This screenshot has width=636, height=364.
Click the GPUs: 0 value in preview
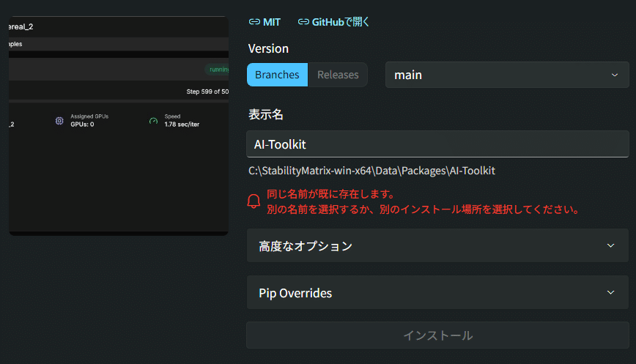[x=82, y=125]
